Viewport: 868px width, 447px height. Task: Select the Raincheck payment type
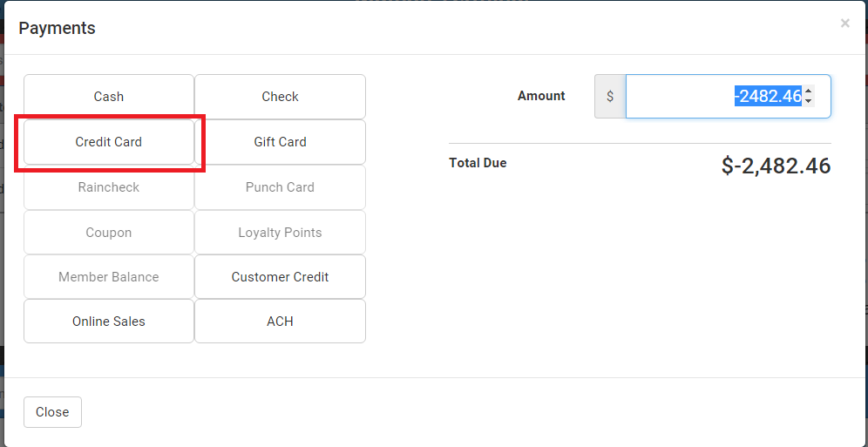(109, 187)
